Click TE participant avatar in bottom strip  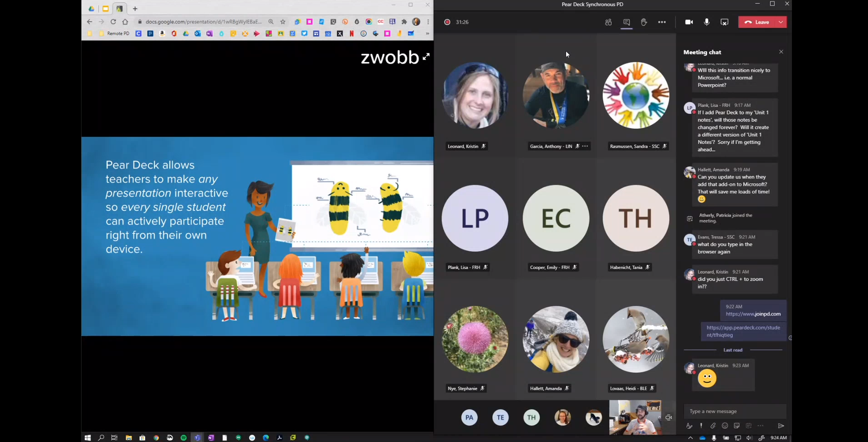click(500, 417)
